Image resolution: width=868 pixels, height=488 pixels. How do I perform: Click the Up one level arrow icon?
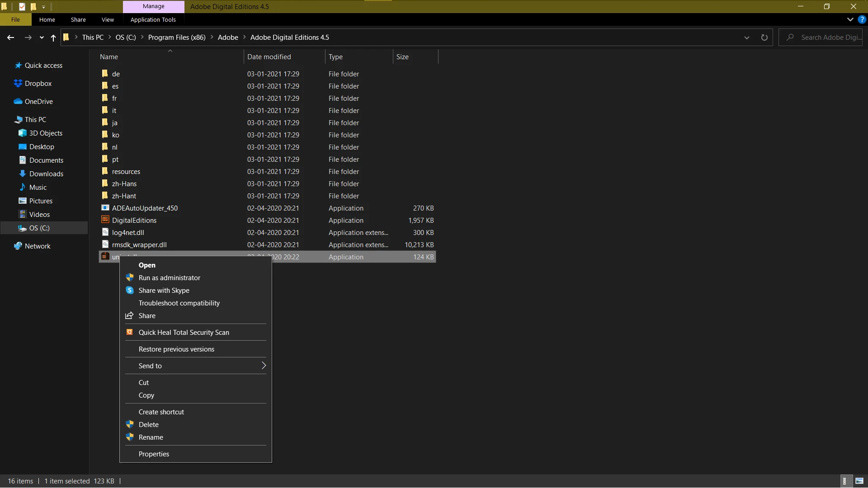tap(53, 38)
